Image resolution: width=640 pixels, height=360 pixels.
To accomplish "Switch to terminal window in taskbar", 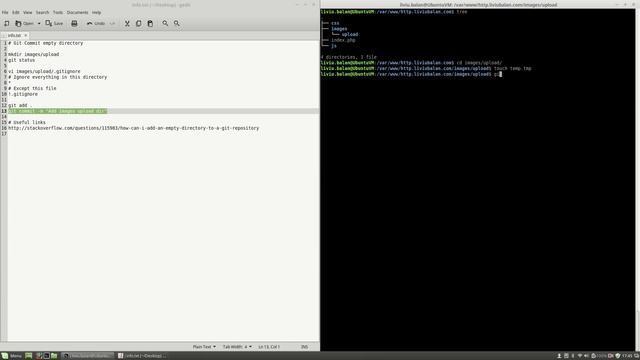I will (x=88, y=356).
